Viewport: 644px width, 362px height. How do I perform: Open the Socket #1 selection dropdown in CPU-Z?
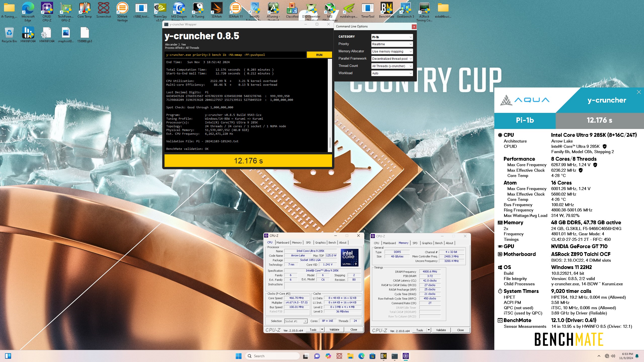(296, 321)
